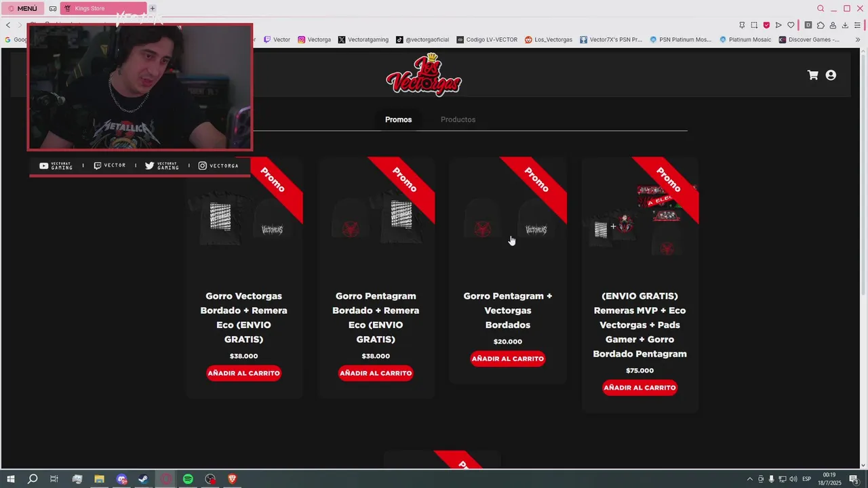The height and width of the screenshot is (488, 868).
Task: Open the @vectorgaoficial TikTok bookmark
Action: pyautogui.click(x=422, y=39)
